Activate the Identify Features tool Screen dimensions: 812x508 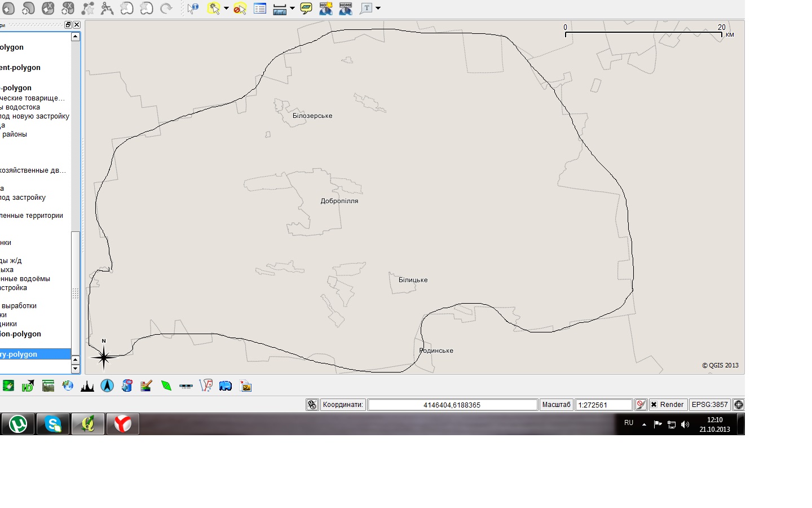[193, 8]
